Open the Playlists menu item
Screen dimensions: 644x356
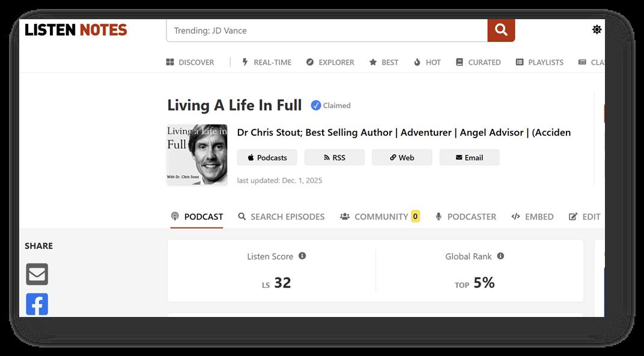pos(539,62)
